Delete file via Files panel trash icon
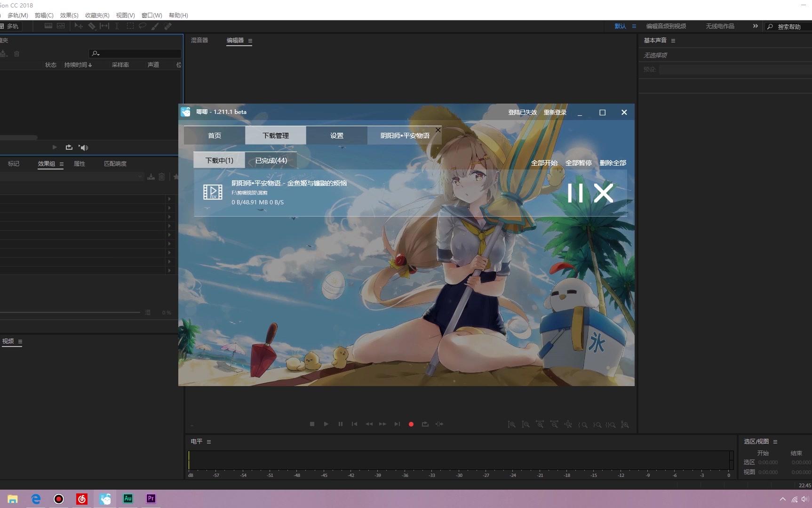812x508 pixels. pyautogui.click(x=16, y=54)
